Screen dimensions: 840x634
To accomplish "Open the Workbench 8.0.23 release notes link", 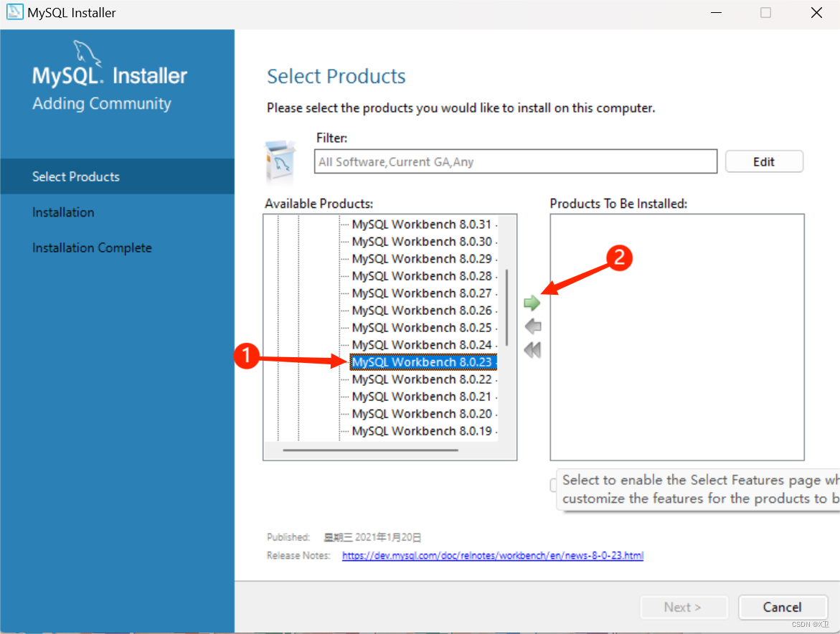I will [x=493, y=555].
